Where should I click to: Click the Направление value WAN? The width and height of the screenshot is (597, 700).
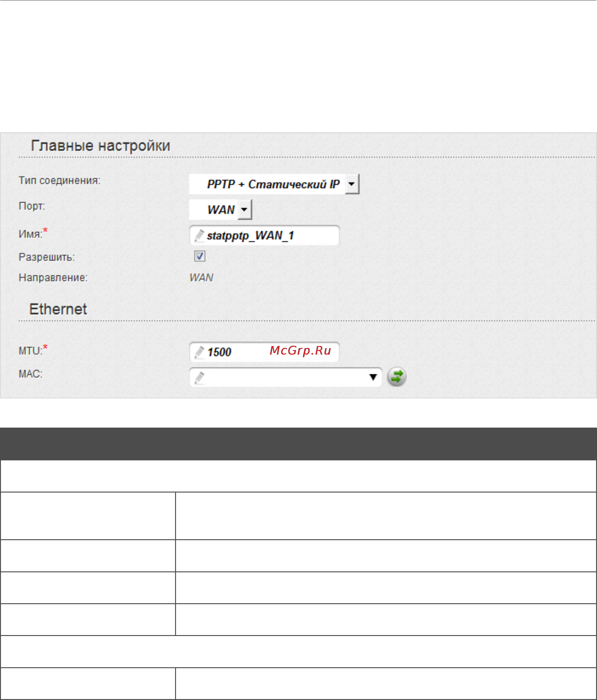201,277
